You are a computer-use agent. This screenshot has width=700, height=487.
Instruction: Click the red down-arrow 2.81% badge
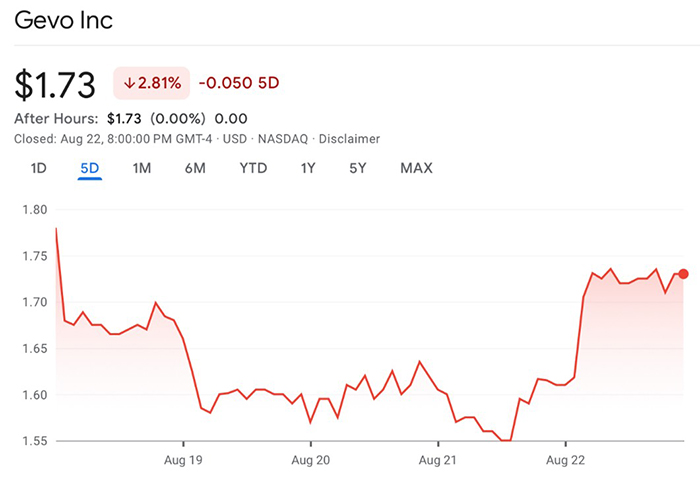(x=152, y=83)
